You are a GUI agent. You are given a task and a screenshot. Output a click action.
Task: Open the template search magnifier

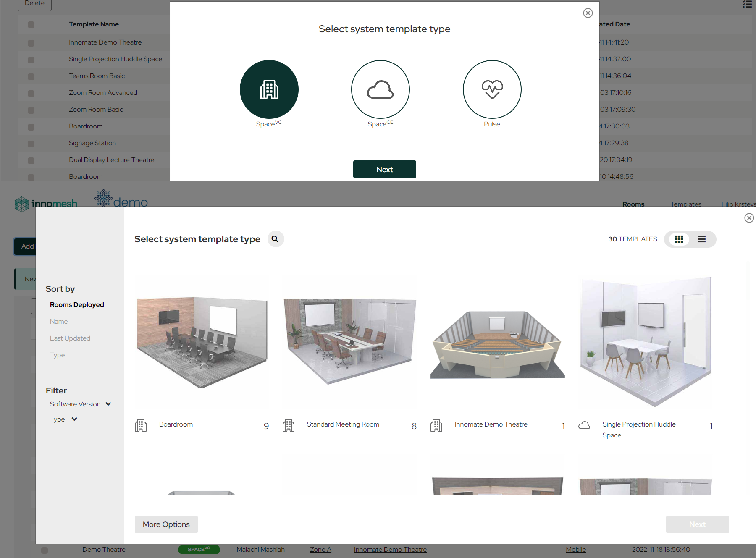coord(275,239)
